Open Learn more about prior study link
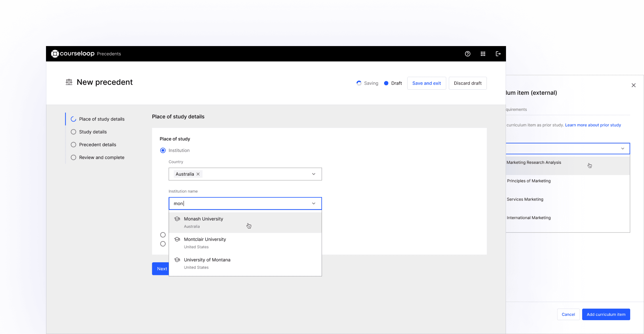The width and height of the screenshot is (644, 334). tap(593, 125)
